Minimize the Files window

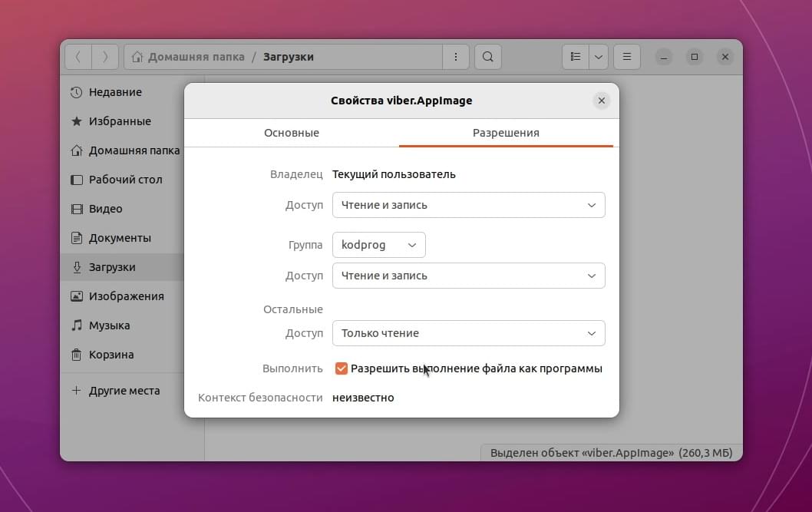click(663, 57)
